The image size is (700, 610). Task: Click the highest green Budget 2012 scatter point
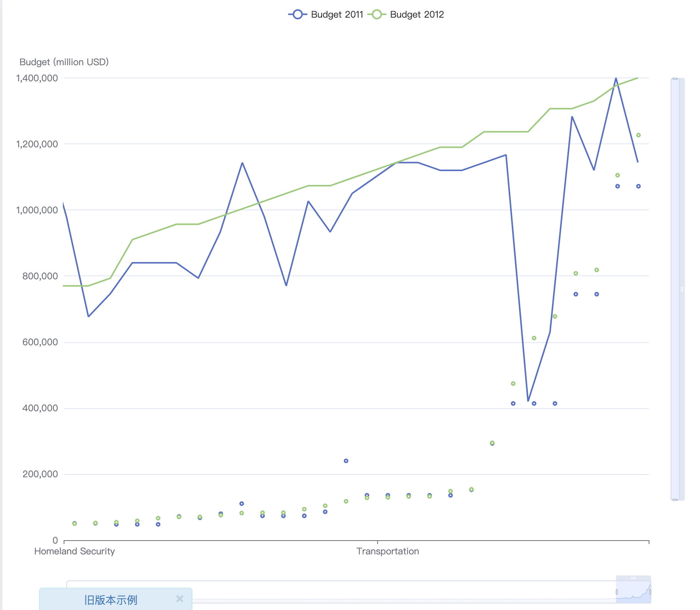[x=638, y=135]
